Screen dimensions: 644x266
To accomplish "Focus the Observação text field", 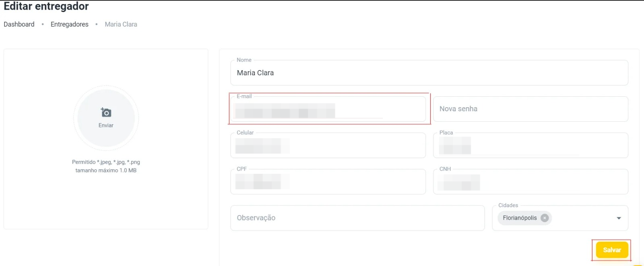I will point(357,218).
